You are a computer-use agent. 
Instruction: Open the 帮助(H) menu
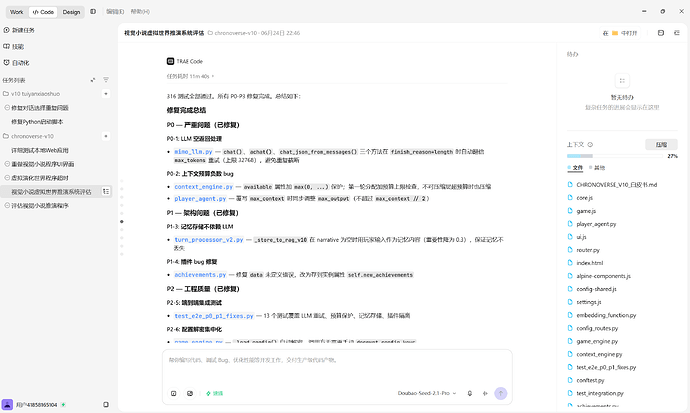[x=140, y=12]
